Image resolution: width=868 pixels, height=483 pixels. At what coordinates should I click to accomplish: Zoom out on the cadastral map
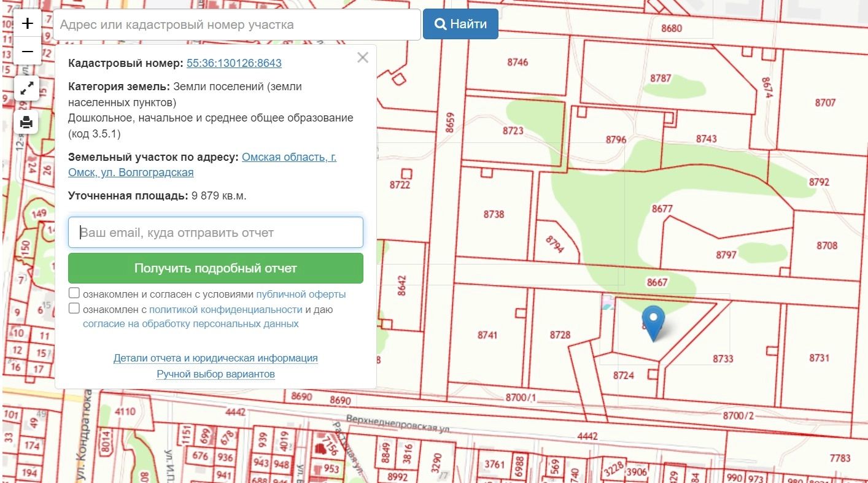pos(27,52)
